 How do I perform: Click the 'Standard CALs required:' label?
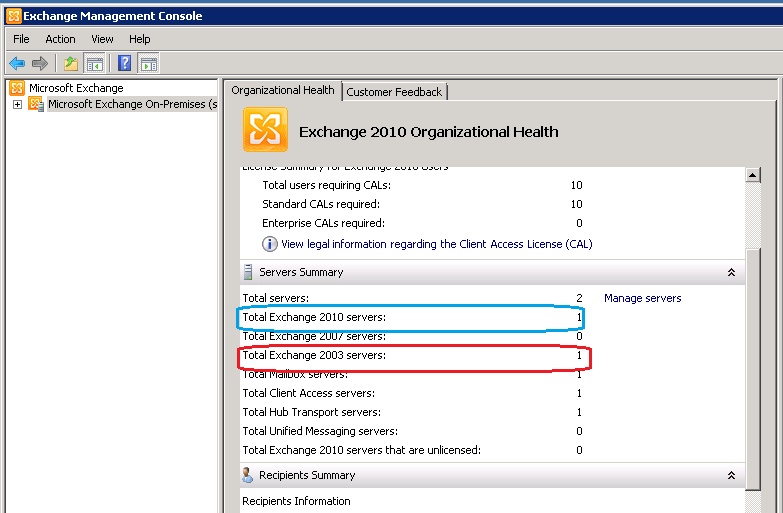coord(321,204)
